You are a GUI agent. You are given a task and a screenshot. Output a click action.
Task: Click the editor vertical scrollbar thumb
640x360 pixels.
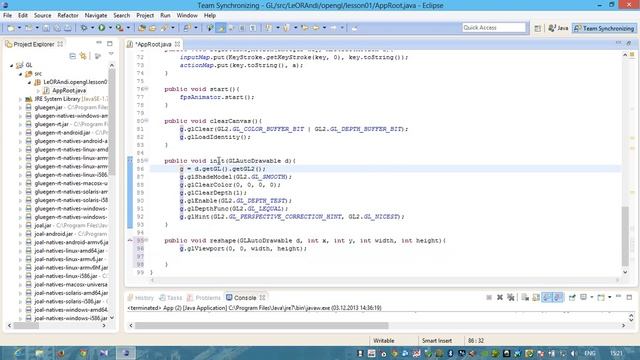(625, 236)
